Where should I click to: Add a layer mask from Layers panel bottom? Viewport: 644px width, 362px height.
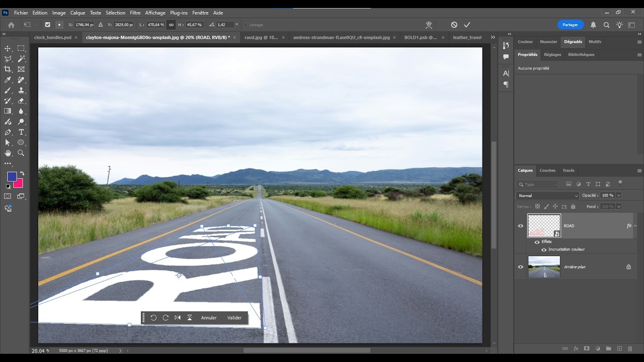click(x=587, y=348)
